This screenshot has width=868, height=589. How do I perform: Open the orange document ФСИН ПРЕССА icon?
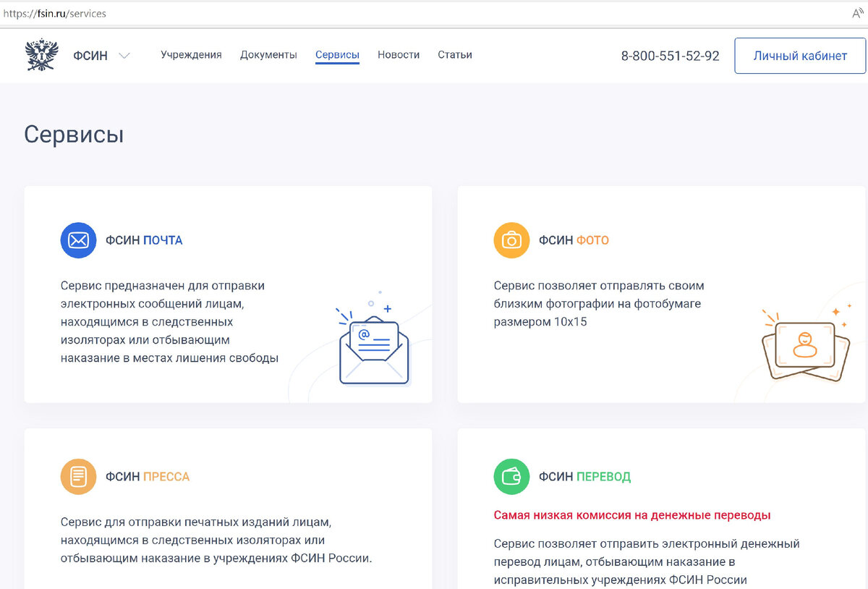(x=78, y=477)
